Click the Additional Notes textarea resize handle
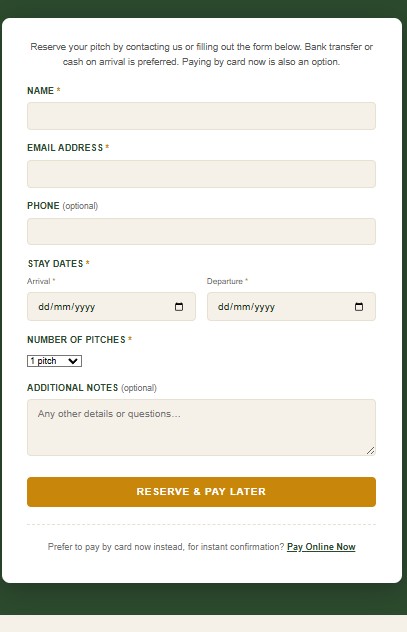The height and width of the screenshot is (632, 407). point(371,451)
